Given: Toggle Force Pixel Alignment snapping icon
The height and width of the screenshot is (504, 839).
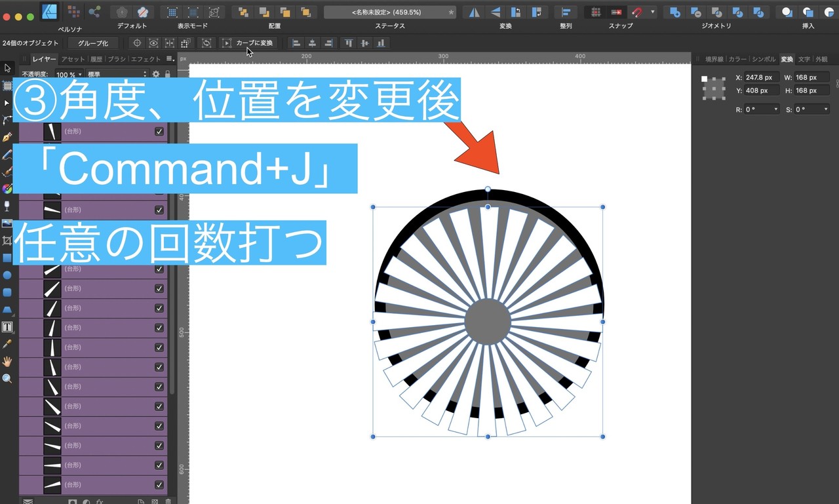Looking at the screenshot, I should point(596,12).
